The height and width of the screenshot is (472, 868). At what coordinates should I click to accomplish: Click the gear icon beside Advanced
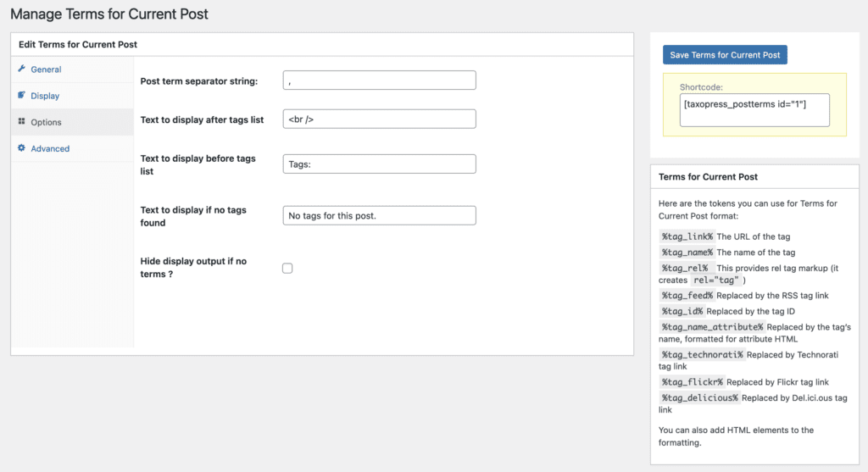point(21,147)
